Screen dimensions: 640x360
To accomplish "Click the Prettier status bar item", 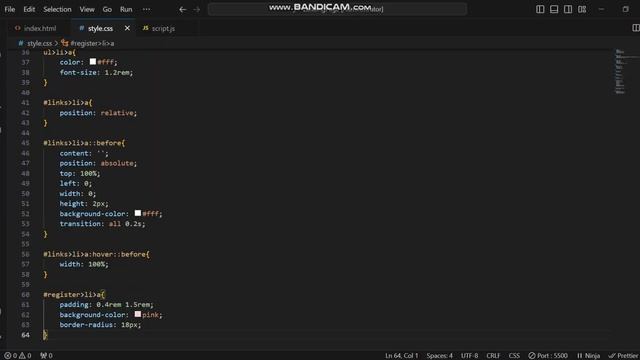I will (623, 356).
